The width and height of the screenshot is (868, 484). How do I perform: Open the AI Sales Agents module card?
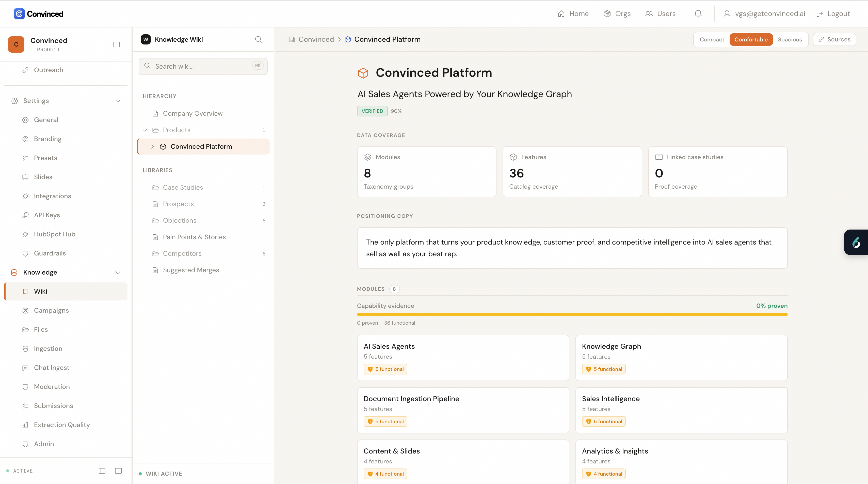tap(463, 358)
